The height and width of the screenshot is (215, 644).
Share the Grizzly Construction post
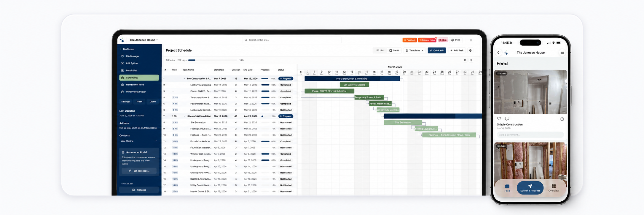562,119
